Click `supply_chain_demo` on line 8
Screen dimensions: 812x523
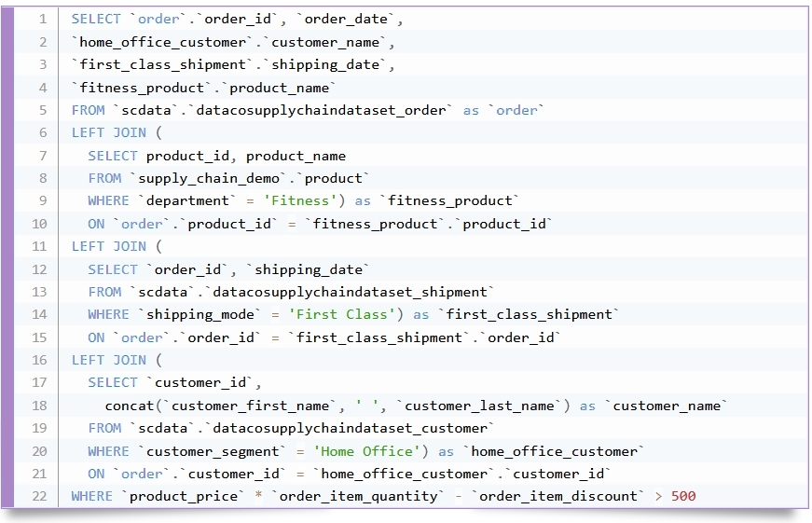(x=208, y=179)
